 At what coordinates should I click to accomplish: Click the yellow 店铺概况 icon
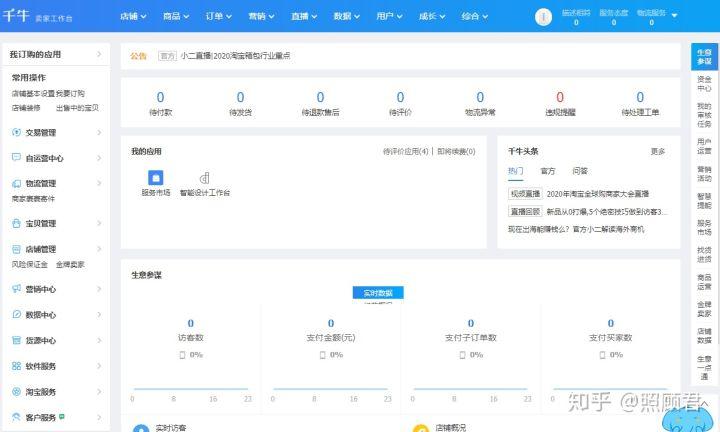tap(421, 428)
